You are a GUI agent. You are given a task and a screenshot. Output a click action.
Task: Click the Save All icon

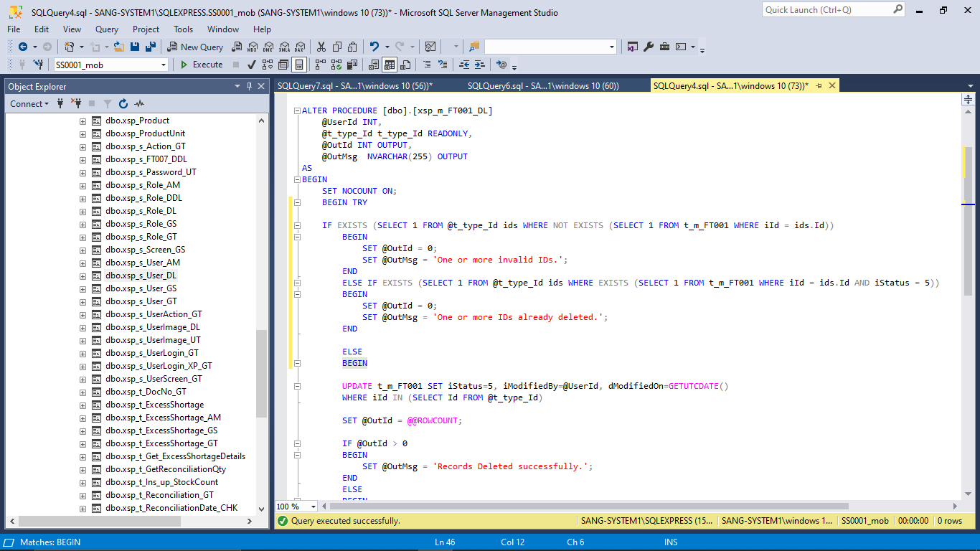coord(150,47)
